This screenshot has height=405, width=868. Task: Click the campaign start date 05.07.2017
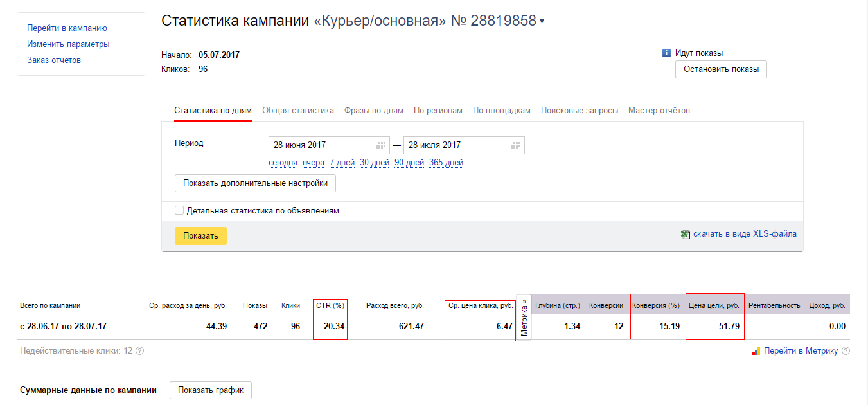[x=219, y=55]
